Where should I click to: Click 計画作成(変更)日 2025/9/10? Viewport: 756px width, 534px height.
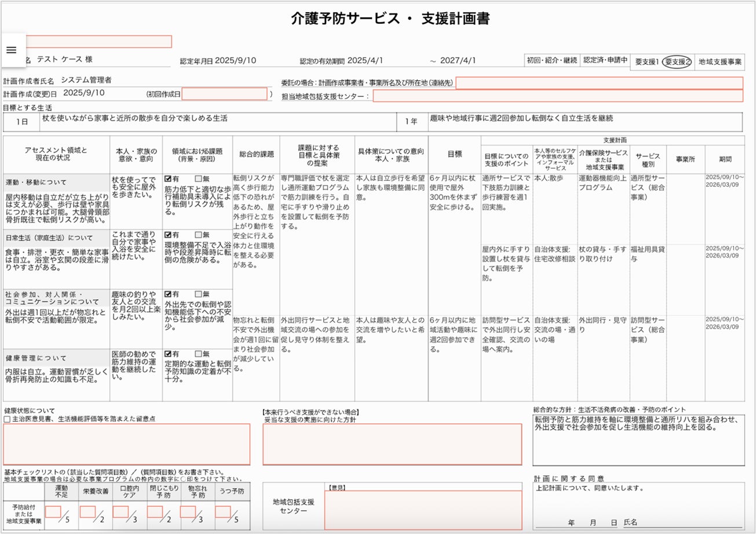coord(84,93)
